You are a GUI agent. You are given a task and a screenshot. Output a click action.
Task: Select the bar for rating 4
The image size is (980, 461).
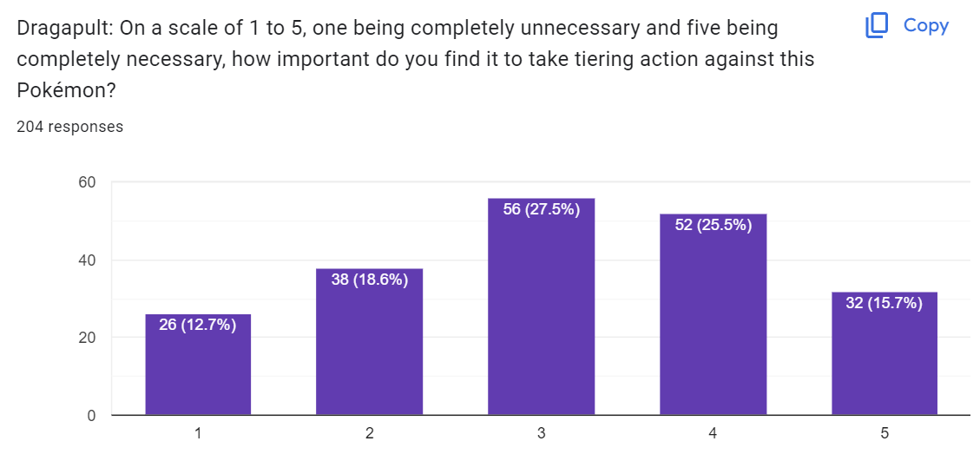point(714,314)
